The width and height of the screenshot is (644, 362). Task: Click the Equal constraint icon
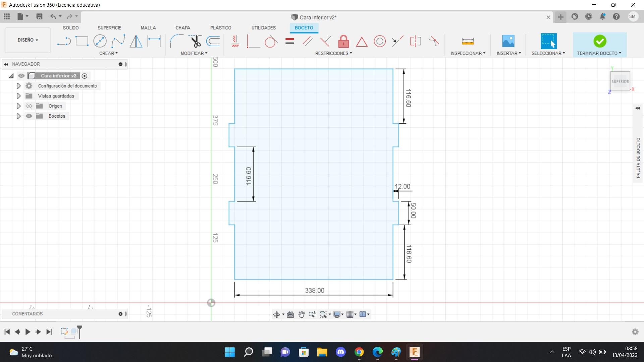[x=289, y=42]
